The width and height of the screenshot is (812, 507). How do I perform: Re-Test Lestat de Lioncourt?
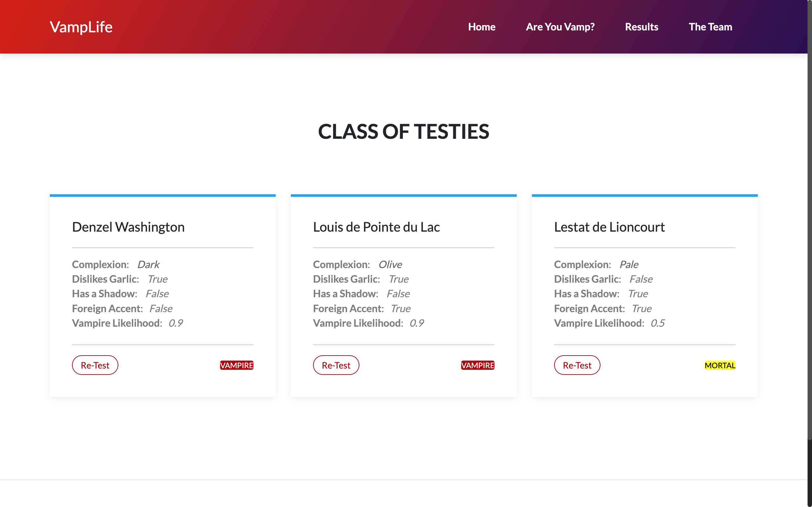(x=577, y=365)
